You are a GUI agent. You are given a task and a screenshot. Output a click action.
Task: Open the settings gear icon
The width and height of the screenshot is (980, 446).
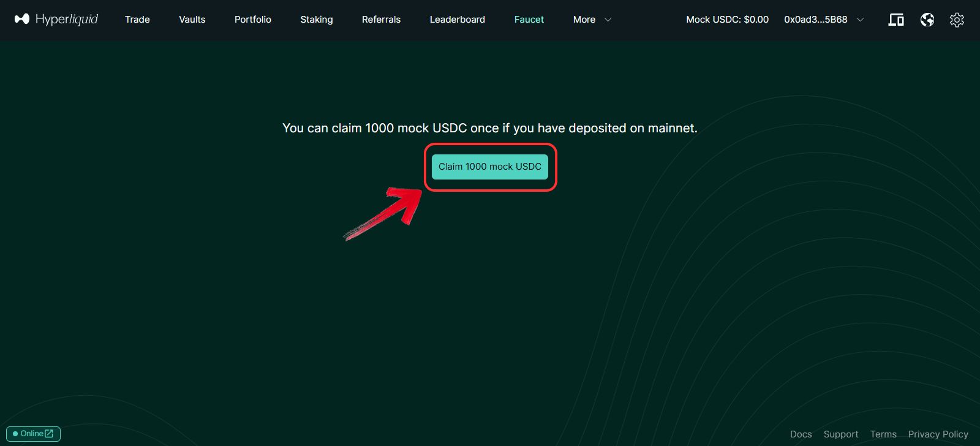(x=957, y=20)
